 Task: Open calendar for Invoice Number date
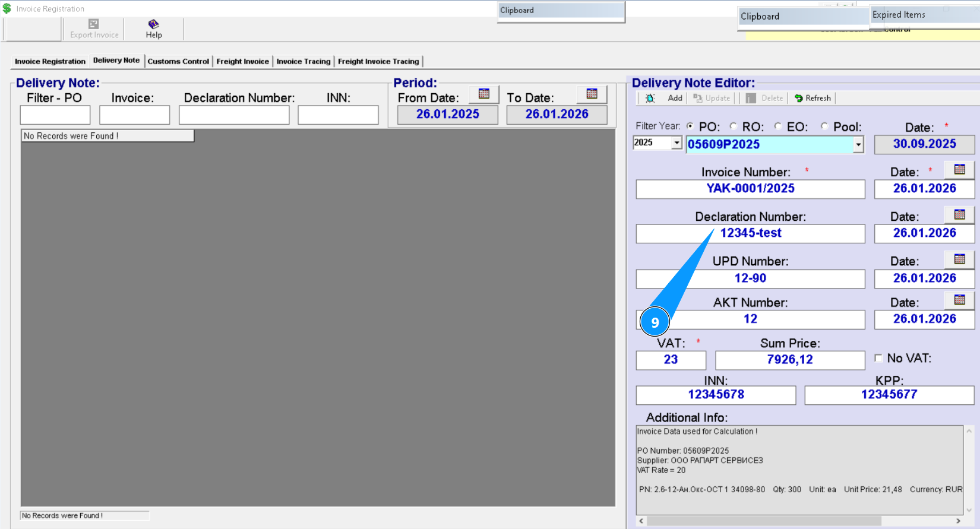coord(960,170)
